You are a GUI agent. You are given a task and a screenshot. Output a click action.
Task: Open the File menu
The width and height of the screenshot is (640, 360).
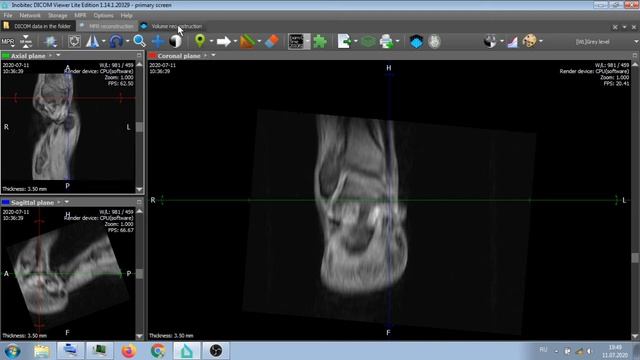(8, 16)
